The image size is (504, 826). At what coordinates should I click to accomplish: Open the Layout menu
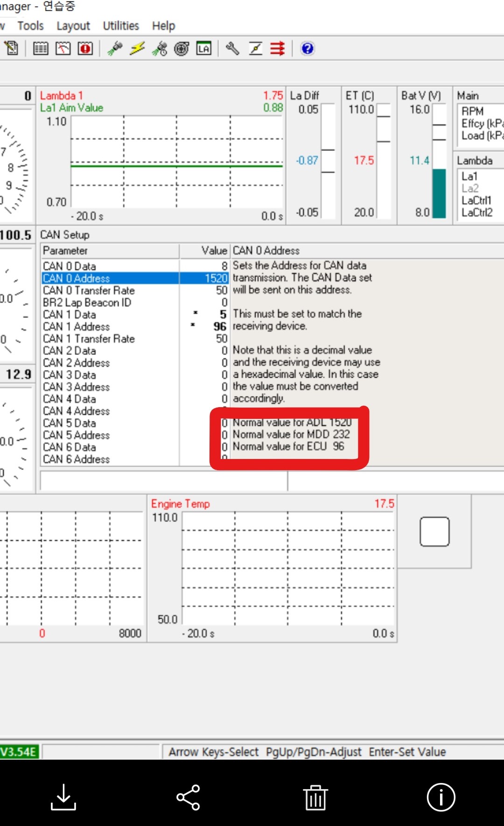tap(73, 26)
